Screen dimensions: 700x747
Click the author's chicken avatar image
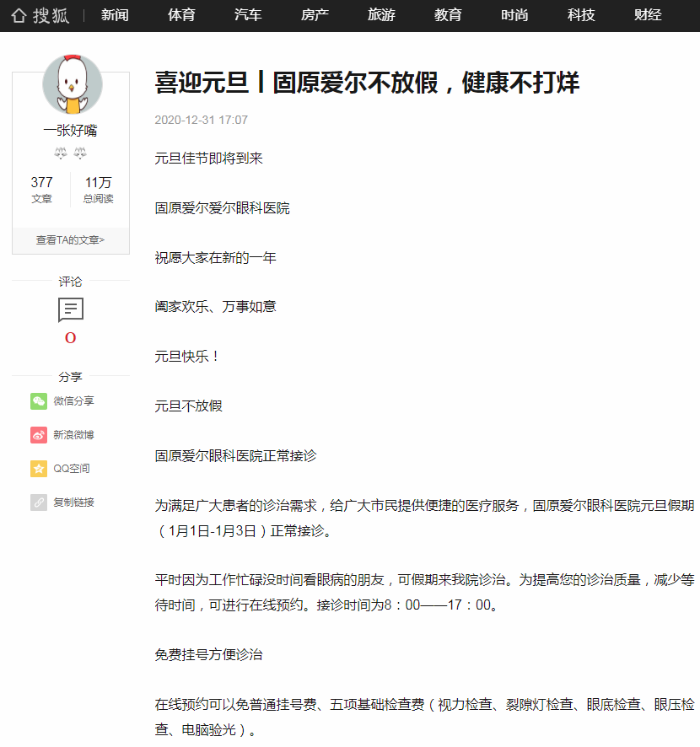coord(72,83)
